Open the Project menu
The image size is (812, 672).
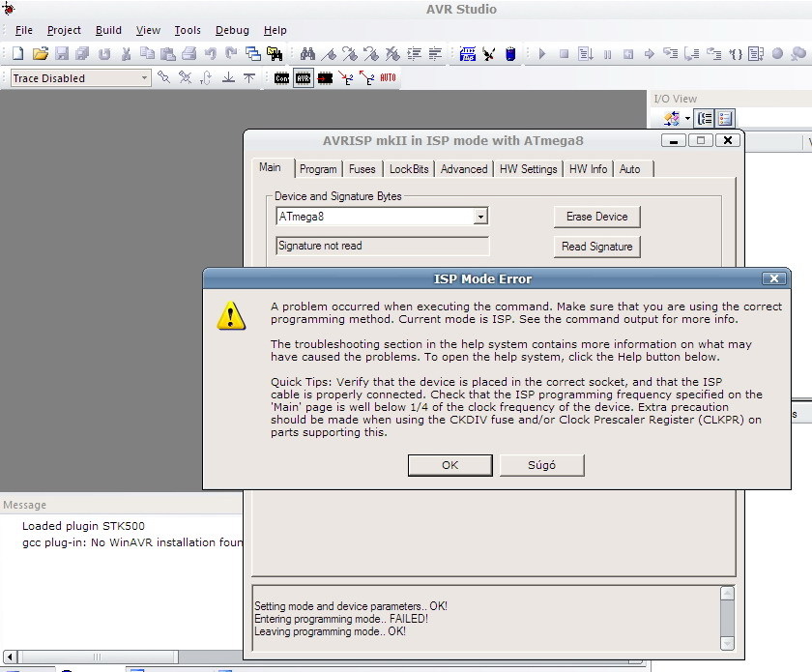(x=64, y=30)
